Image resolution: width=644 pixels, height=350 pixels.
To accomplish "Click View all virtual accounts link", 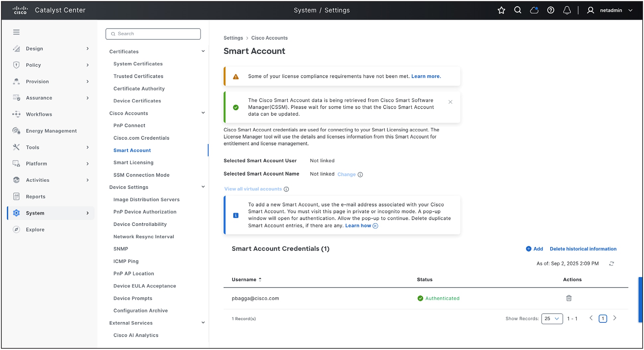I will point(252,189).
